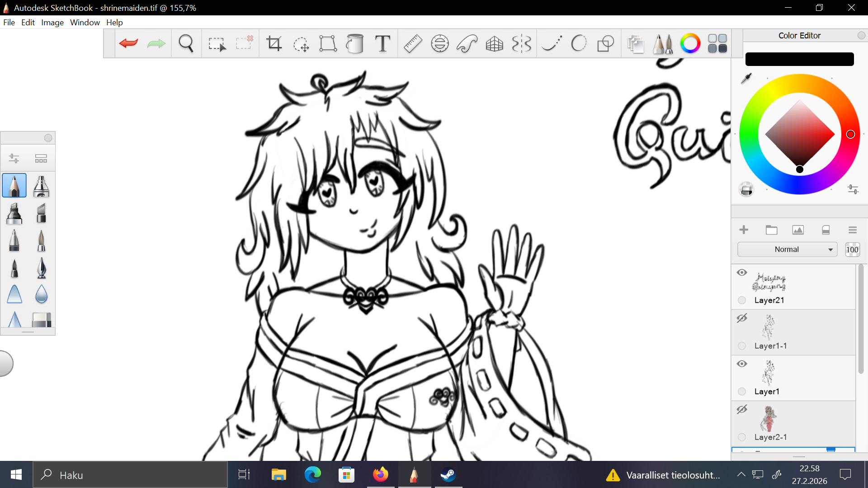Open the Perspective guide tool
This screenshot has height=488, width=868.
[494, 43]
